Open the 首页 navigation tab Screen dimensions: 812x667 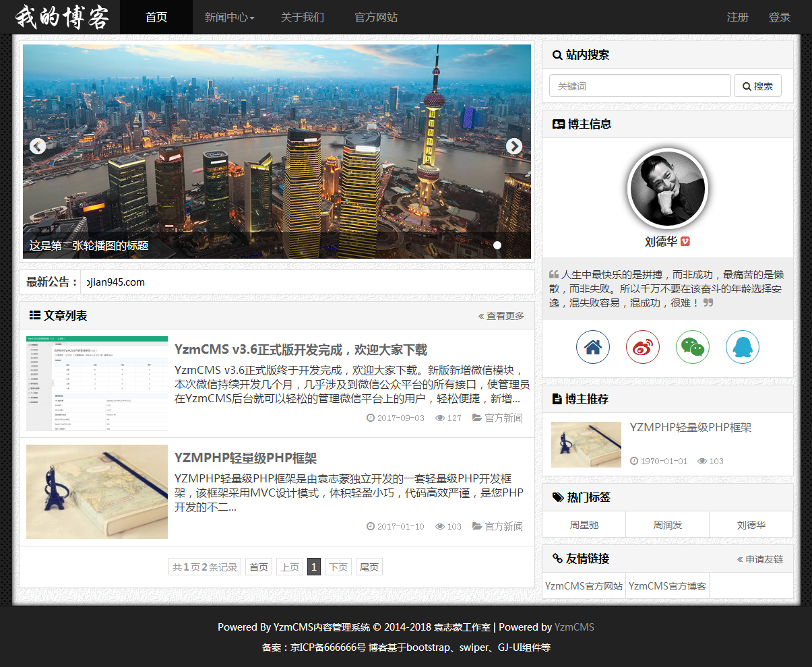click(156, 18)
